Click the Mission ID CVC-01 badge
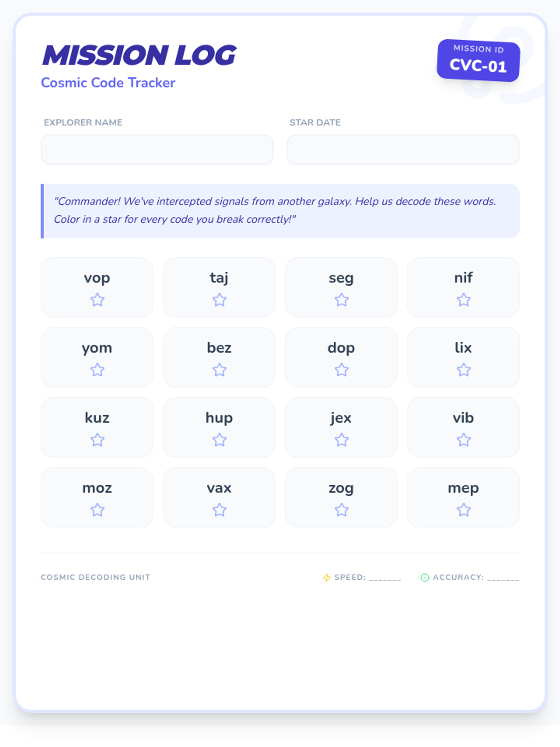This screenshot has width=560, height=747. pos(478,60)
